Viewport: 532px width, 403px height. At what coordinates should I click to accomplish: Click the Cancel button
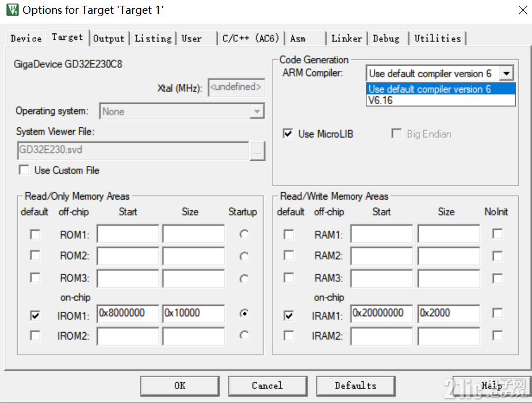pos(267,386)
